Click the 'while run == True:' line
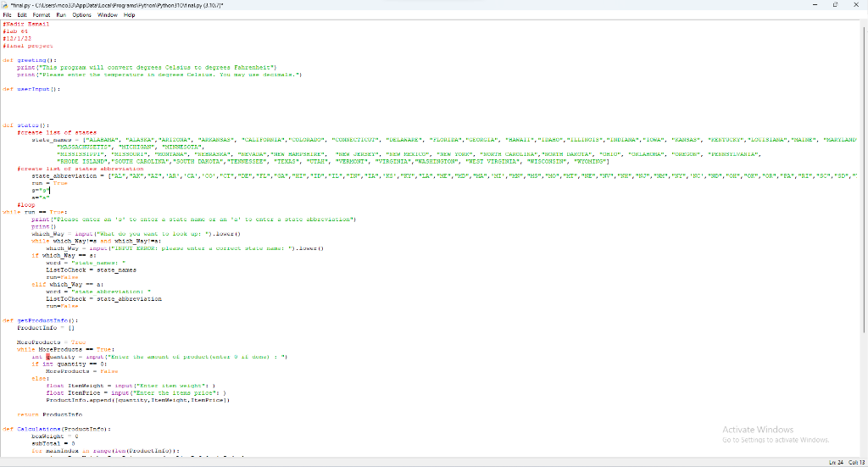The height and width of the screenshot is (467, 868). point(35,212)
